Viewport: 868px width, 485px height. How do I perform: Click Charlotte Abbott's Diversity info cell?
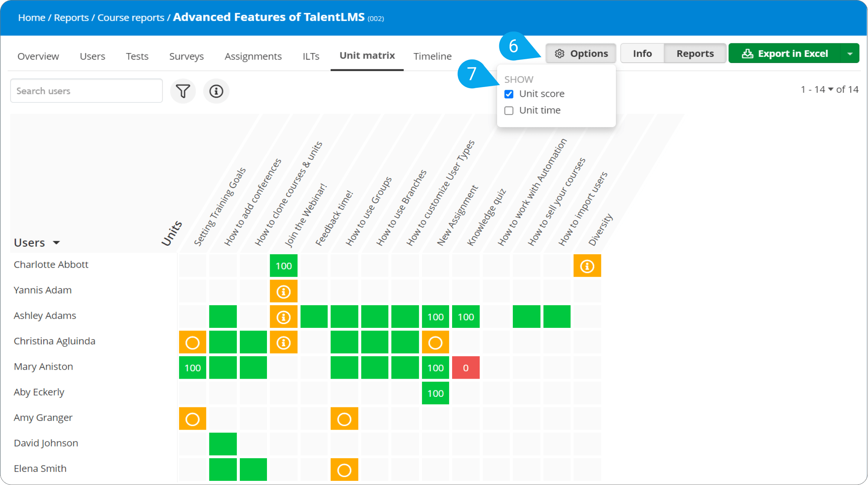[x=587, y=266]
